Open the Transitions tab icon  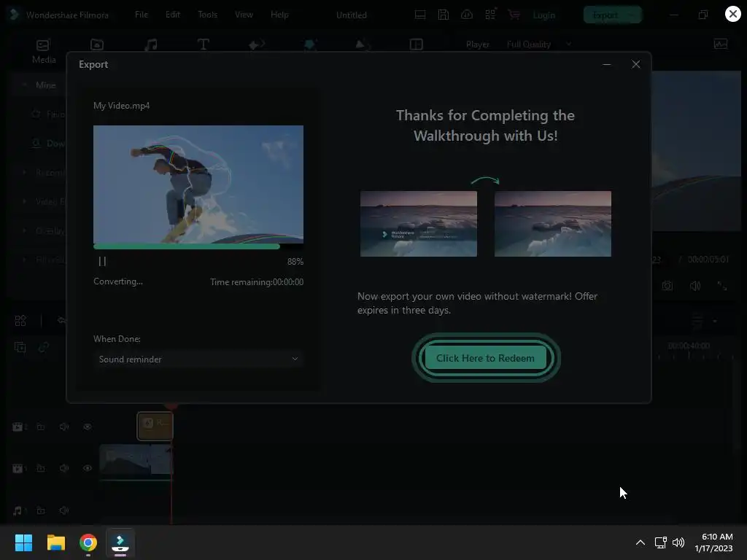coord(257,44)
